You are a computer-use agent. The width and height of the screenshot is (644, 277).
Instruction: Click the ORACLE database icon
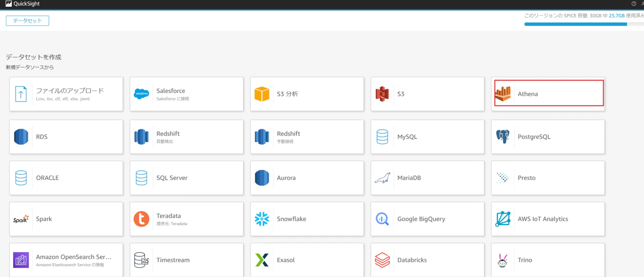coord(21,178)
